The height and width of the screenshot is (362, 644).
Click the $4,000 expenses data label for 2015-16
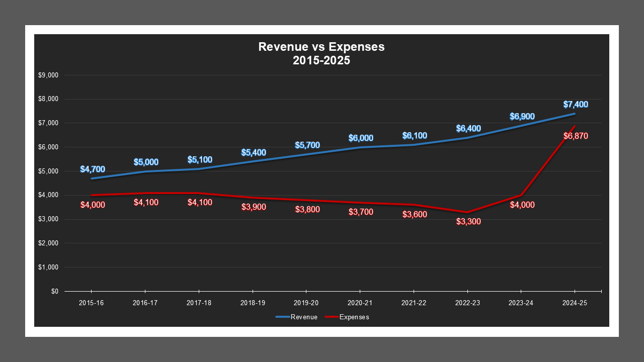(x=94, y=205)
